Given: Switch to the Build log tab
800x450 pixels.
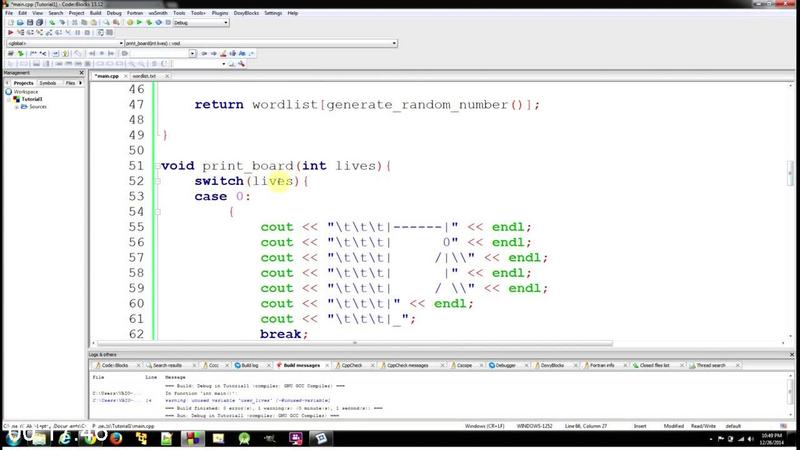Looking at the screenshot, I should pos(249,365).
